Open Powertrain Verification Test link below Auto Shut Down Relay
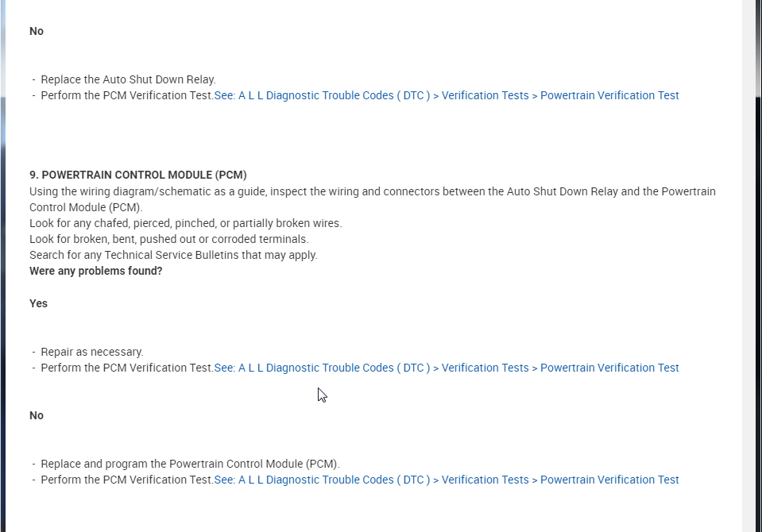The image size is (762, 532). click(x=446, y=95)
